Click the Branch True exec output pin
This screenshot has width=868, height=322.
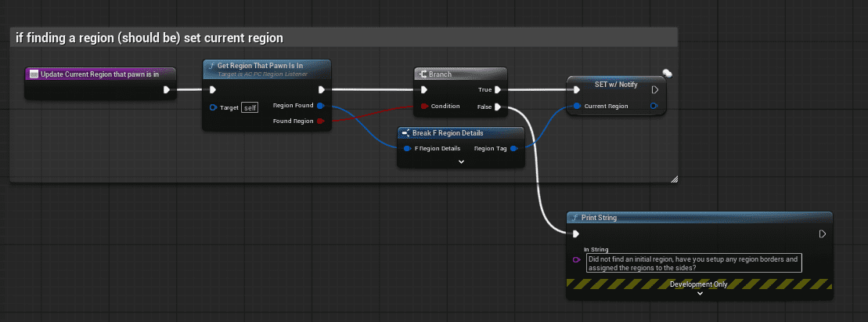pos(498,90)
